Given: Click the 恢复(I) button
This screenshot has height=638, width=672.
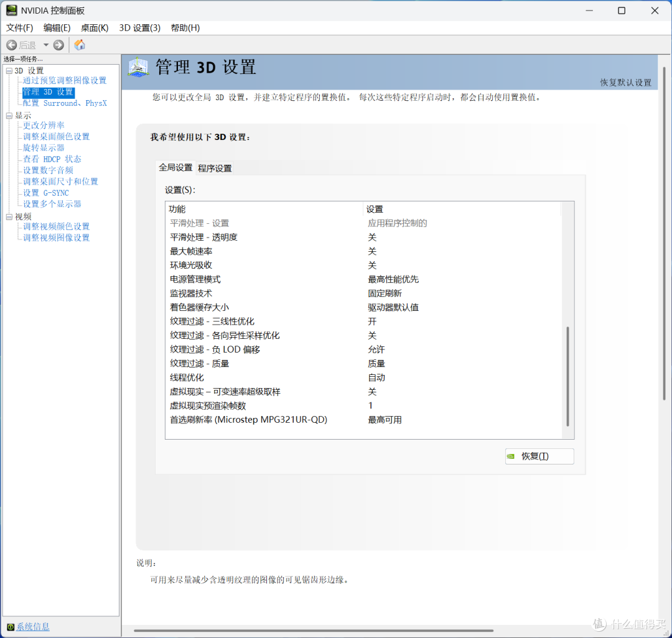Looking at the screenshot, I should click(x=539, y=456).
